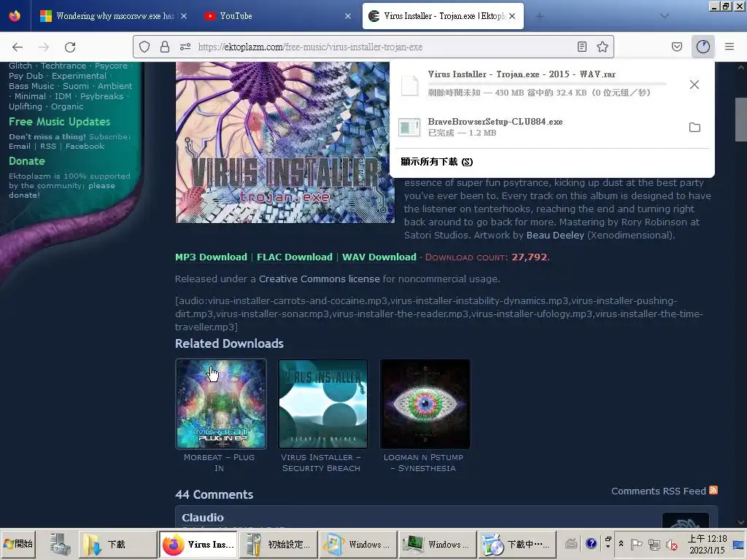This screenshot has height=560, width=747.
Task: Open Firefox View icon in the tab bar
Action: (15, 16)
